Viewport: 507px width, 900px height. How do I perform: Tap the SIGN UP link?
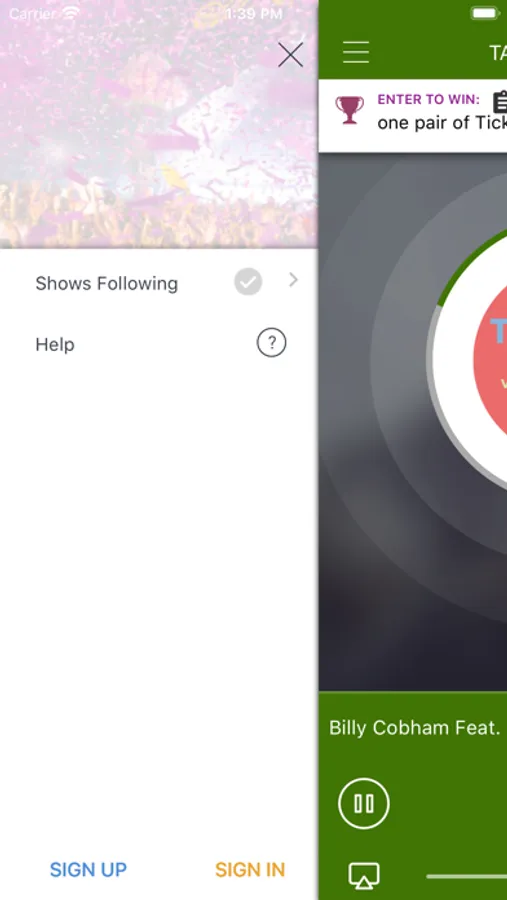[88, 870]
